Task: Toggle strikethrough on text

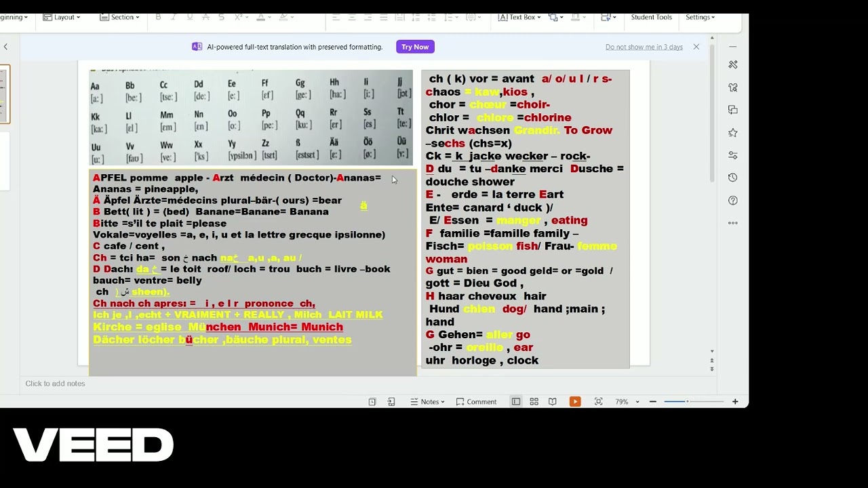Action: (x=205, y=17)
